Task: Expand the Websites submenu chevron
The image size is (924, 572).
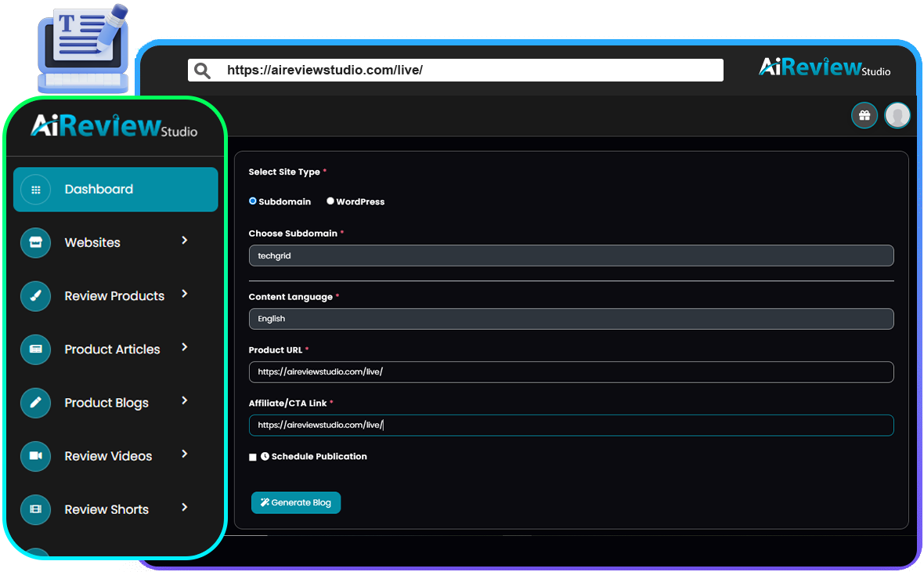Action: tap(185, 241)
